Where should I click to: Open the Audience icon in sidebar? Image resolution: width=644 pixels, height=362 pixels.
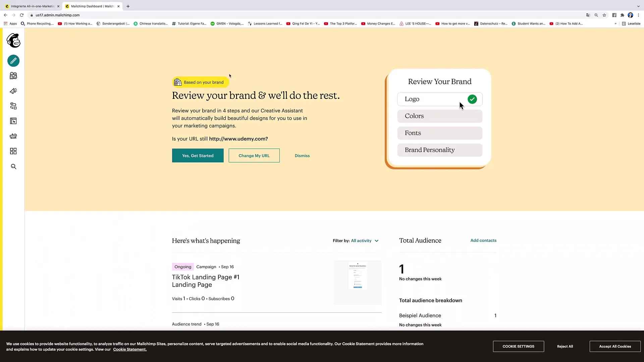pos(13,76)
